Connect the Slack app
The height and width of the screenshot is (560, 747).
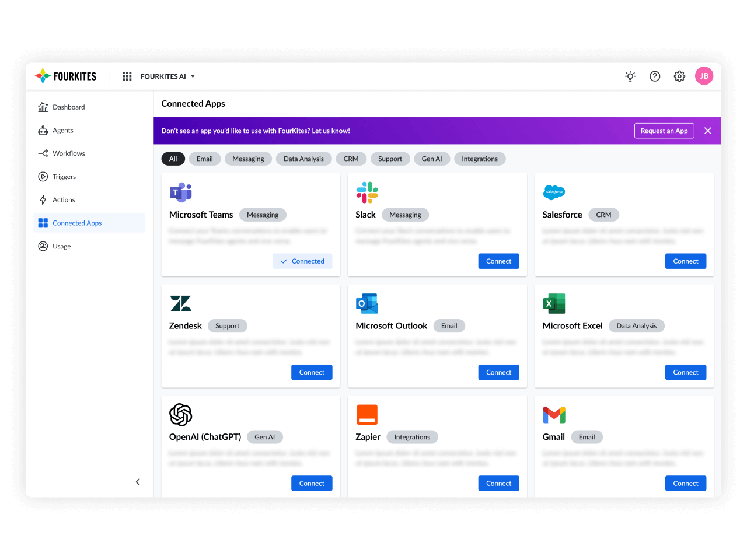(x=499, y=261)
